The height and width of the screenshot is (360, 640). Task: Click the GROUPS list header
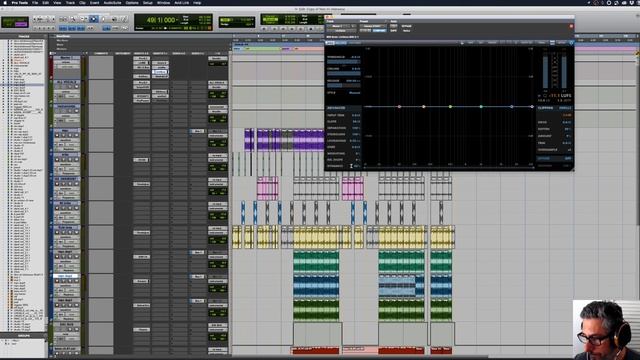click(x=23, y=336)
